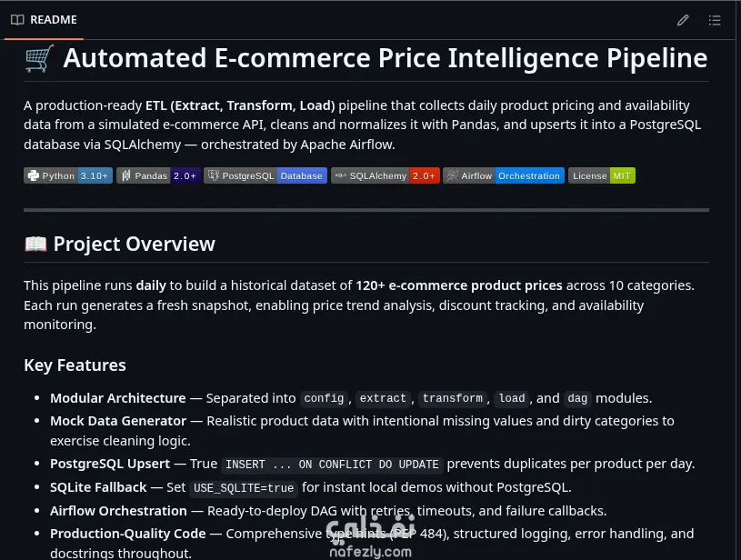This screenshot has width=741, height=560.
Task: Click the transform inline code label
Action: click(453, 398)
